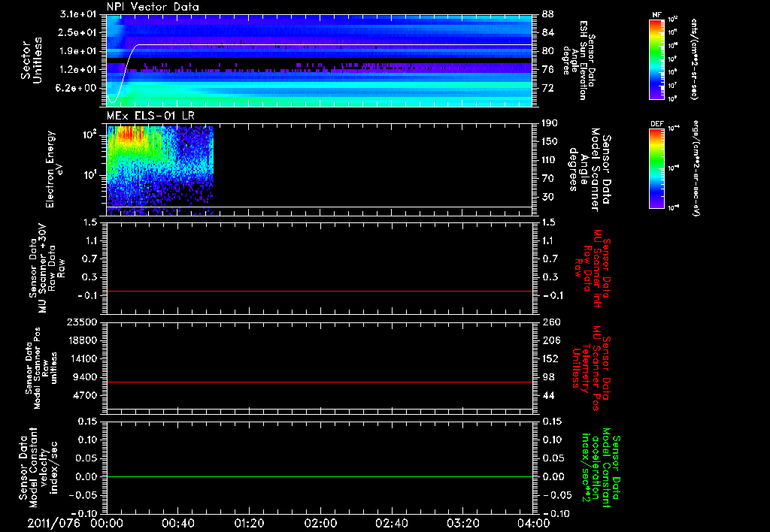Click the "01:20" time tick label
The image size is (770, 532).
[x=249, y=523]
